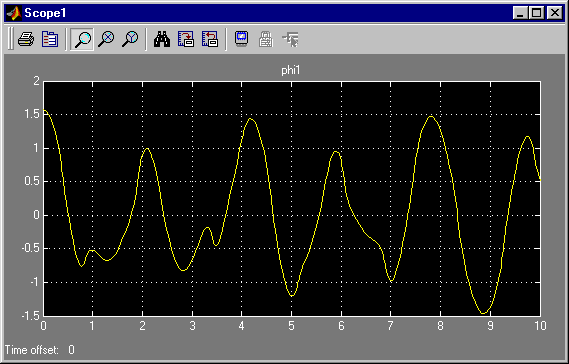
Task: Click the toolbar grip handle on the left
Action: tap(10, 39)
